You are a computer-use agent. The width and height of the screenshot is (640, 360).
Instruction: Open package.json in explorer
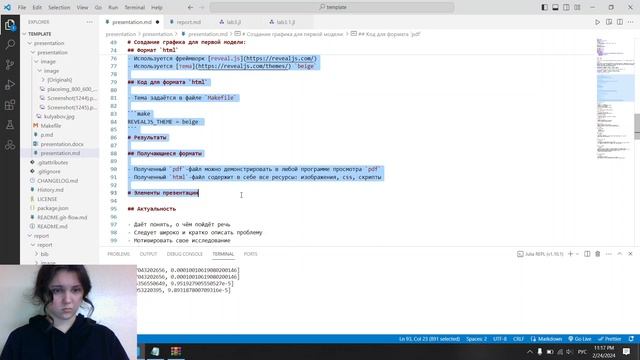53,208
